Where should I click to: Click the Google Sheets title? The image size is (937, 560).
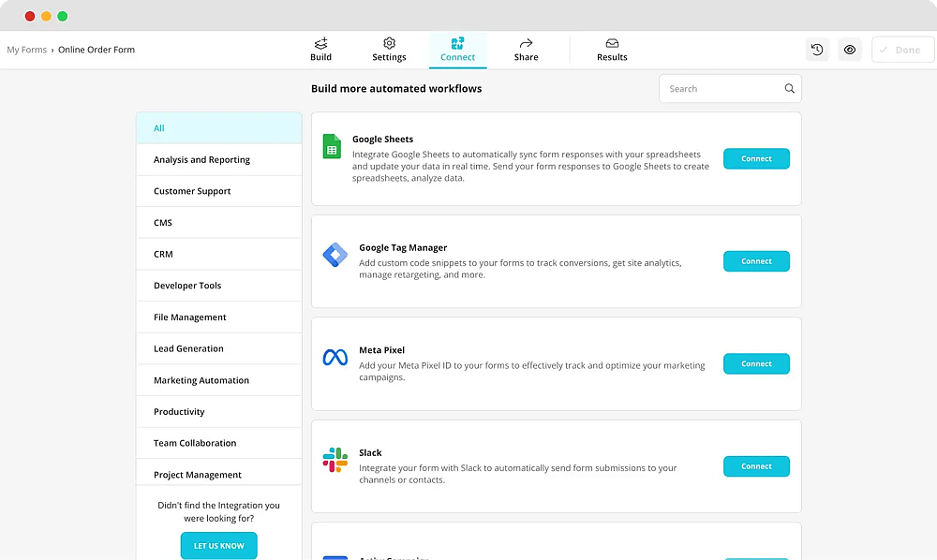[x=382, y=140]
